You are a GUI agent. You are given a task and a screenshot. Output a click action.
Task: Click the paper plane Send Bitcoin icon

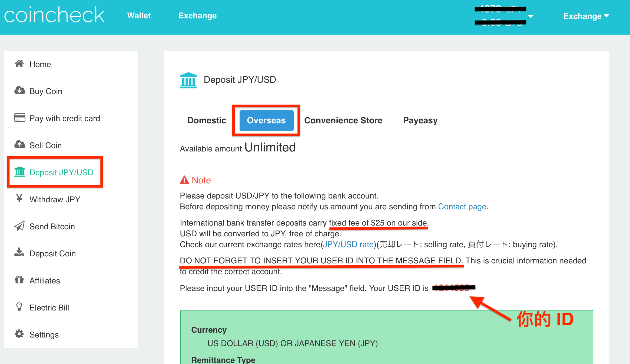(x=19, y=226)
